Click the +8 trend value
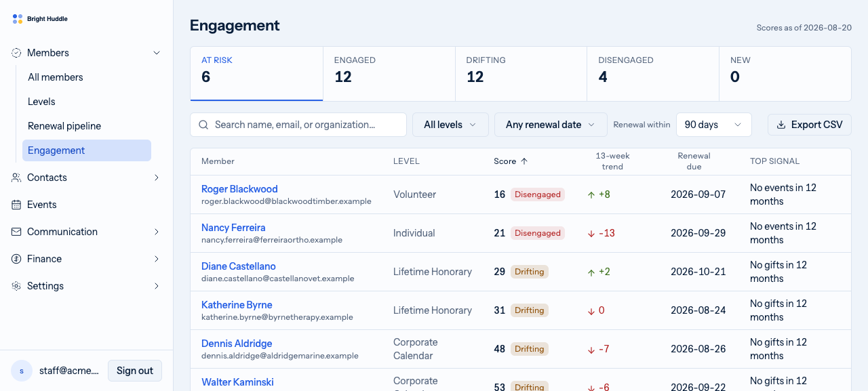Image resolution: width=868 pixels, height=391 pixels. click(x=604, y=194)
